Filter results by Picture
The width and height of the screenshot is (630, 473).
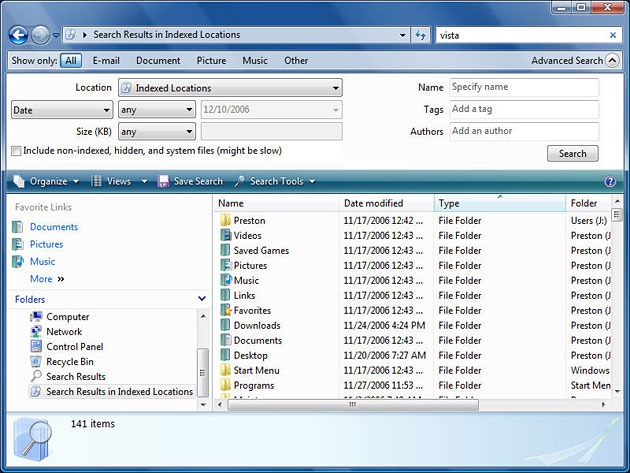211,61
